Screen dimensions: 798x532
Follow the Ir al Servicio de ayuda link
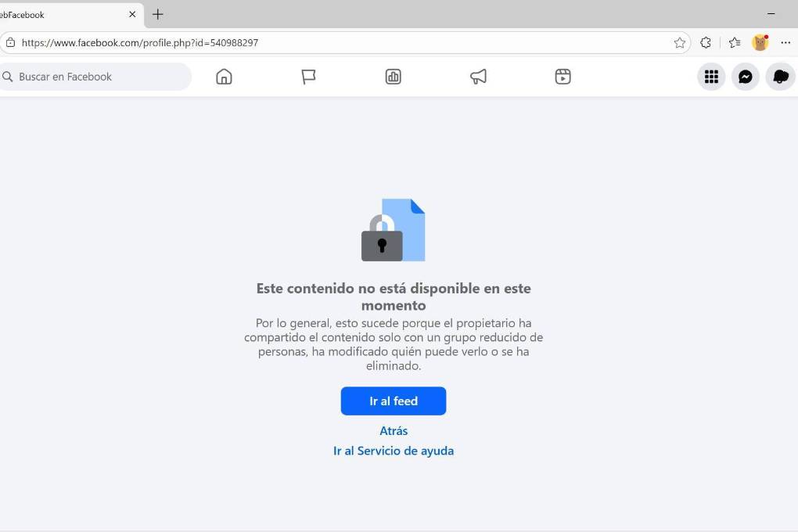coord(394,451)
